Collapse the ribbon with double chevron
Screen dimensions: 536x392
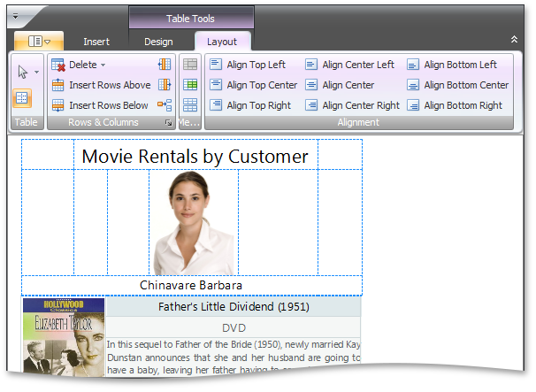coord(515,39)
